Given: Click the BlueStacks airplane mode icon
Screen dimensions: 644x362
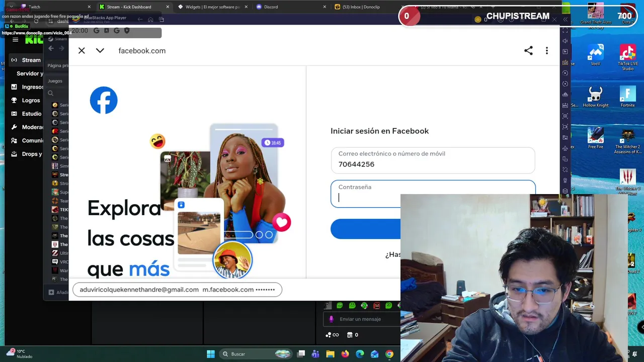Looking at the screenshot, I should (566, 148).
